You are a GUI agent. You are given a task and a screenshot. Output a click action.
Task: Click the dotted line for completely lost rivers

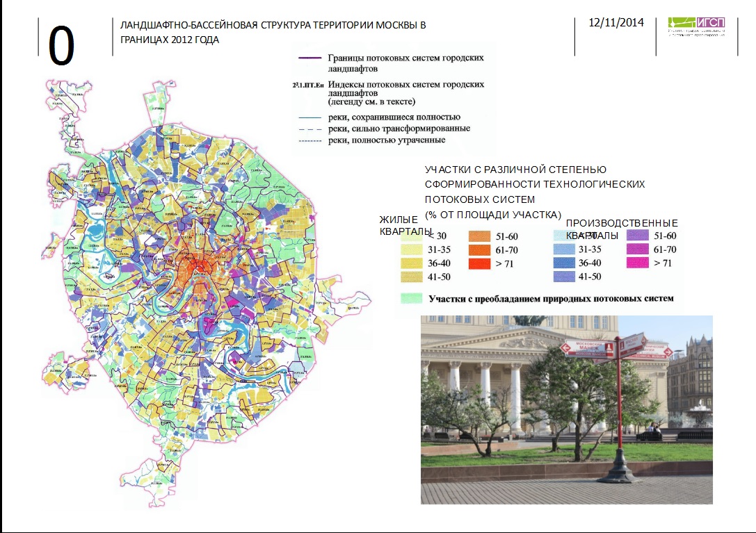click(x=309, y=140)
